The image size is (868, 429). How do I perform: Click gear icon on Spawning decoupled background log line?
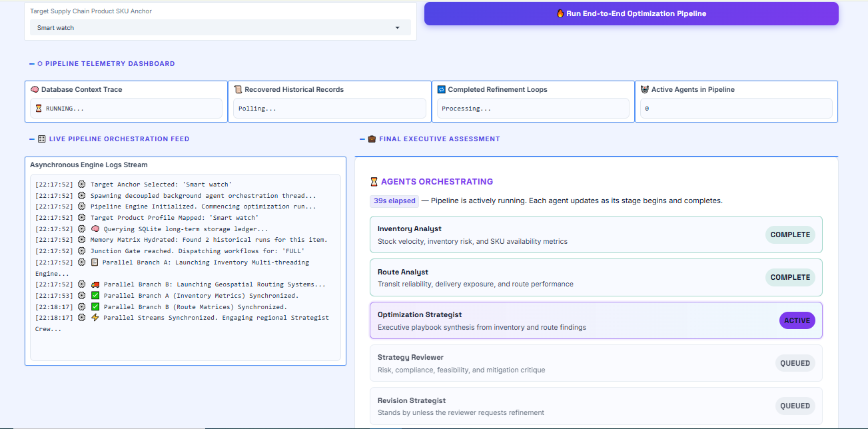[82, 196]
